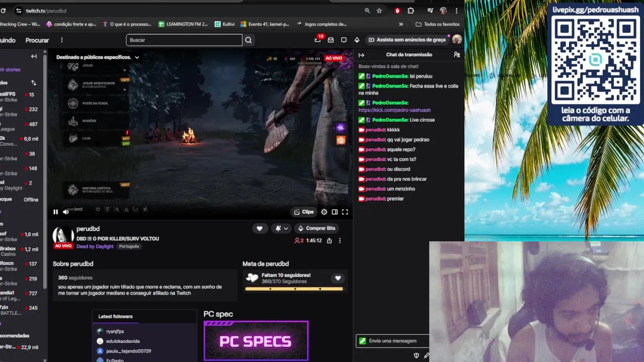644x362 pixels.
Task: Click the site info icon in address bar
Action: coord(19,11)
